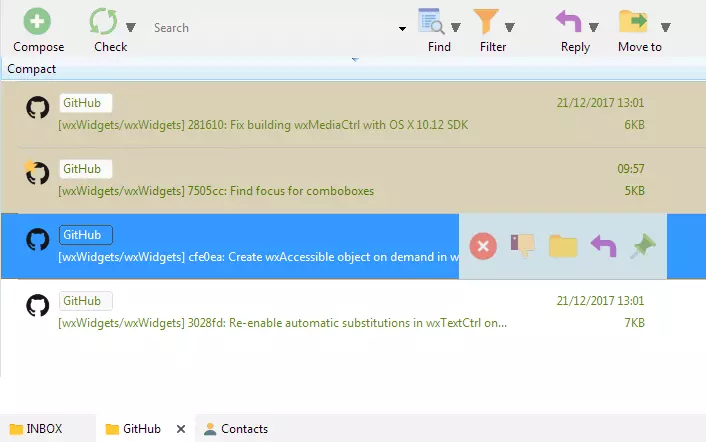Click inside the Search input field
Image resolution: width=706 pixels, height=442 pixels.
pos(270,28)
